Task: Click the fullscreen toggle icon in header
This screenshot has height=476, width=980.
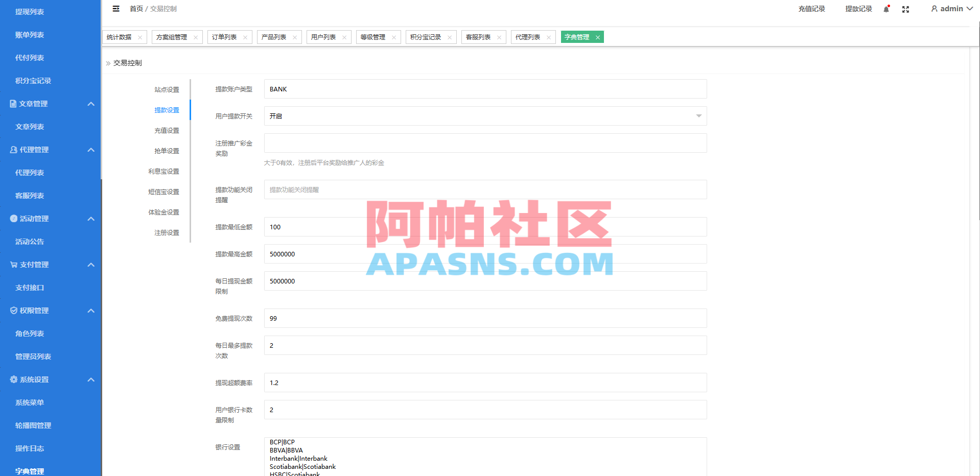Action: coord(905,9)
